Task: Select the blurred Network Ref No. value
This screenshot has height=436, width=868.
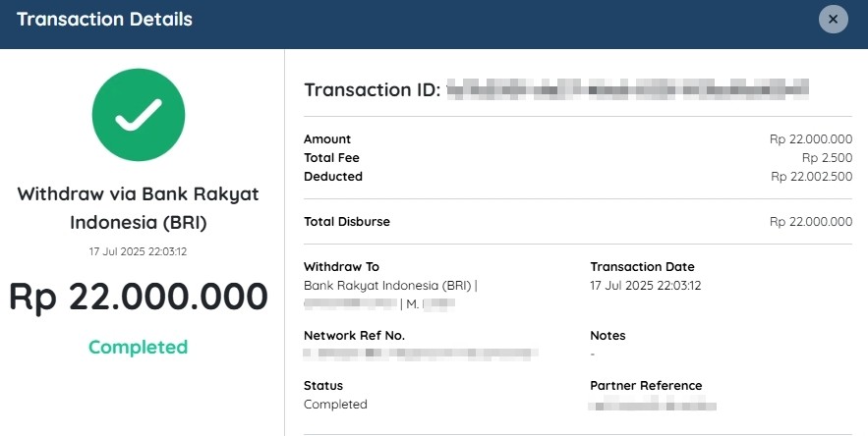Action: click(421, 353)
